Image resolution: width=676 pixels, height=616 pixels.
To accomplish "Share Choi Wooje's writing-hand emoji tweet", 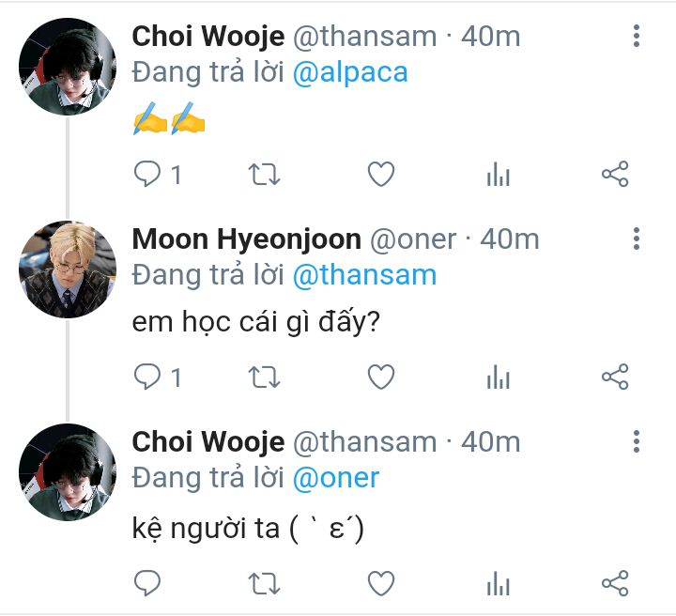I will (x=614, y=174).
